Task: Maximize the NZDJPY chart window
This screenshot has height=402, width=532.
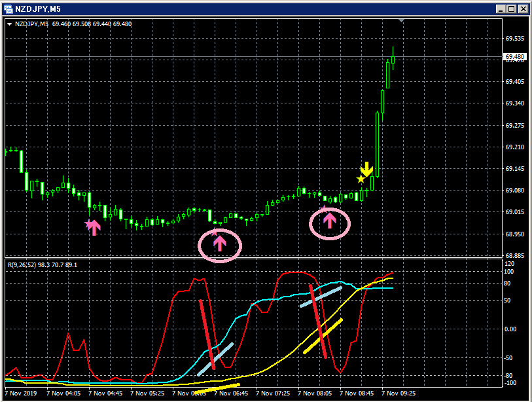Action: [x=512, y=9]
